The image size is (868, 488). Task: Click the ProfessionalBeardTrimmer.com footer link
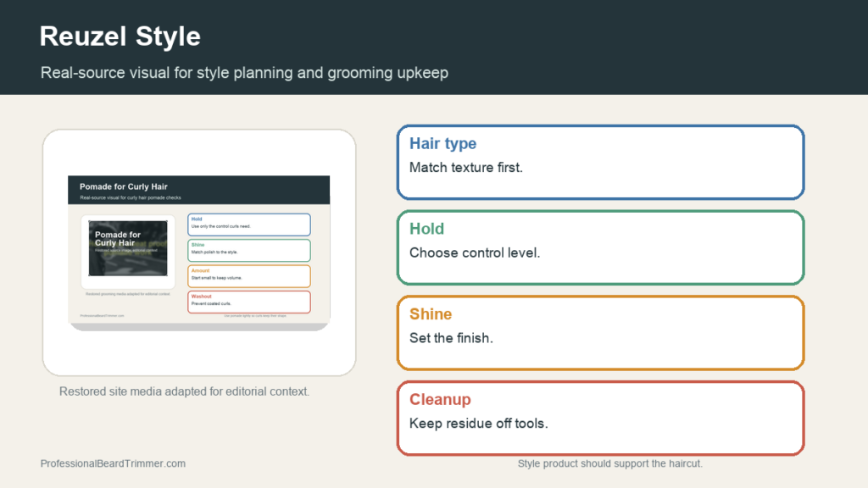point(113,463)
